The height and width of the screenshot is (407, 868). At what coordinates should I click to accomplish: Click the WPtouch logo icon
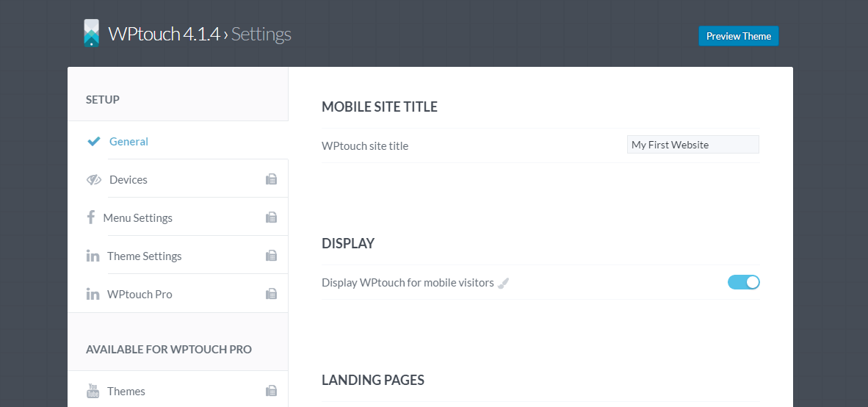pyautogui.click(x=91, y=33)
